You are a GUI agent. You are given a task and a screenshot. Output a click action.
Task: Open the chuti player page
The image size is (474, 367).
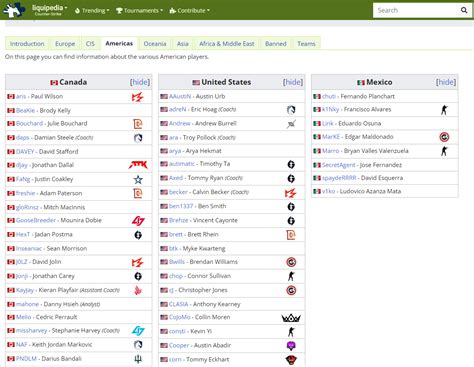[329, 96]
